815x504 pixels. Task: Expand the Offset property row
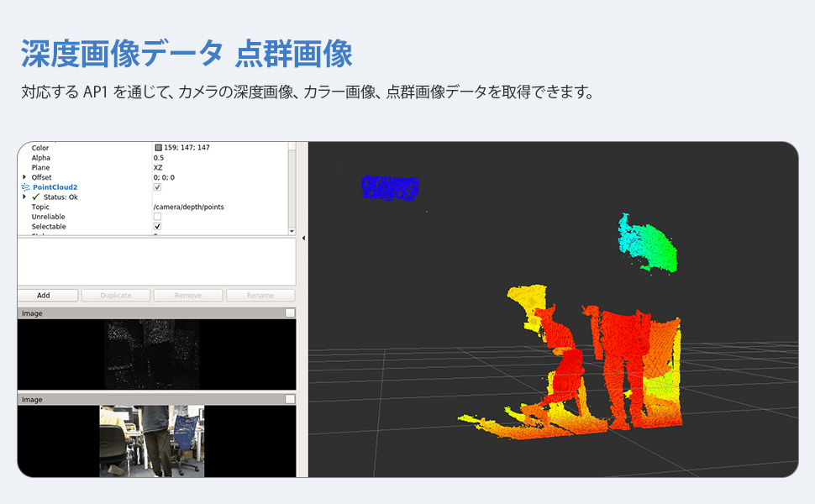click(24, 177)
